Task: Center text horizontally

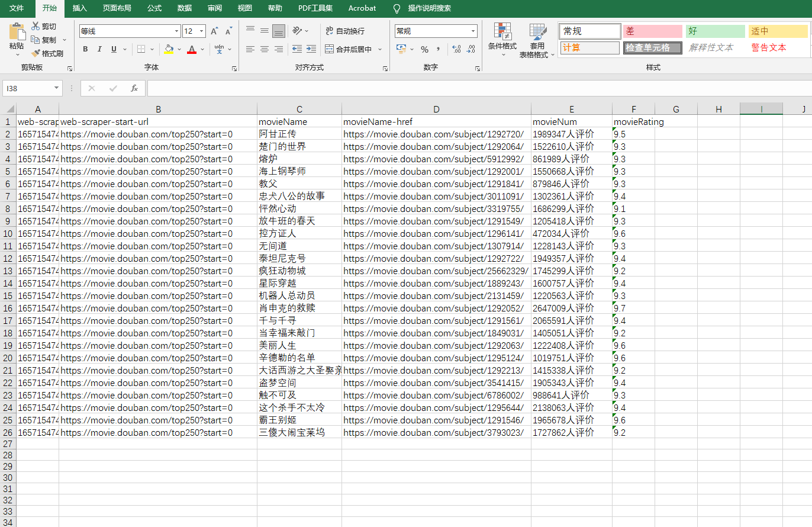Action: click(x=265, y=49)
